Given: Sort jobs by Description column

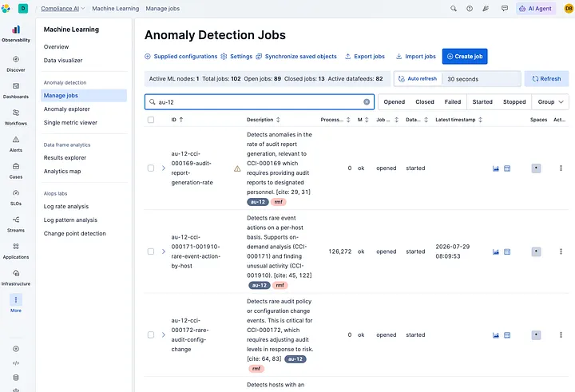Looking at the screenshot, I should (264, 120).
